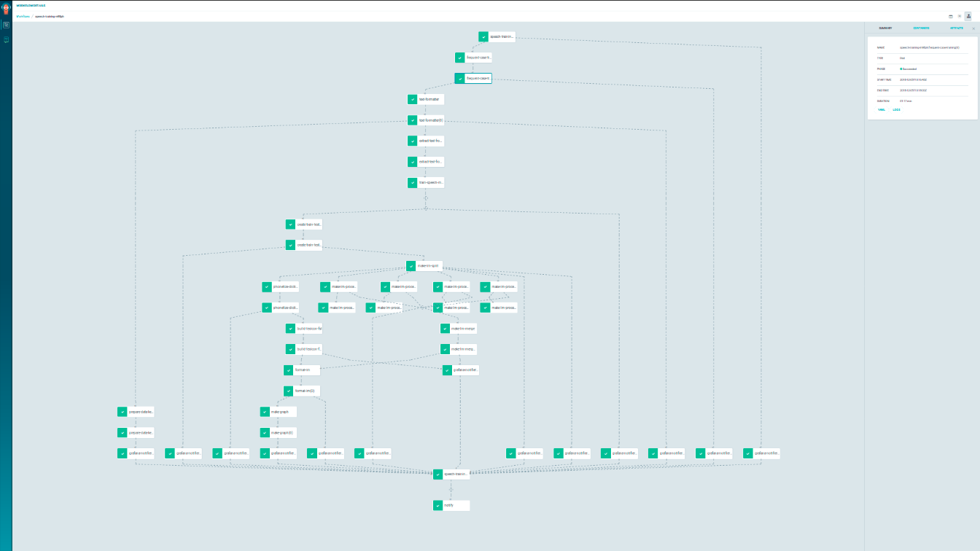Go to Workflows via the breadcrumb link
980x551 pixels.
click(x=23, y=16)
